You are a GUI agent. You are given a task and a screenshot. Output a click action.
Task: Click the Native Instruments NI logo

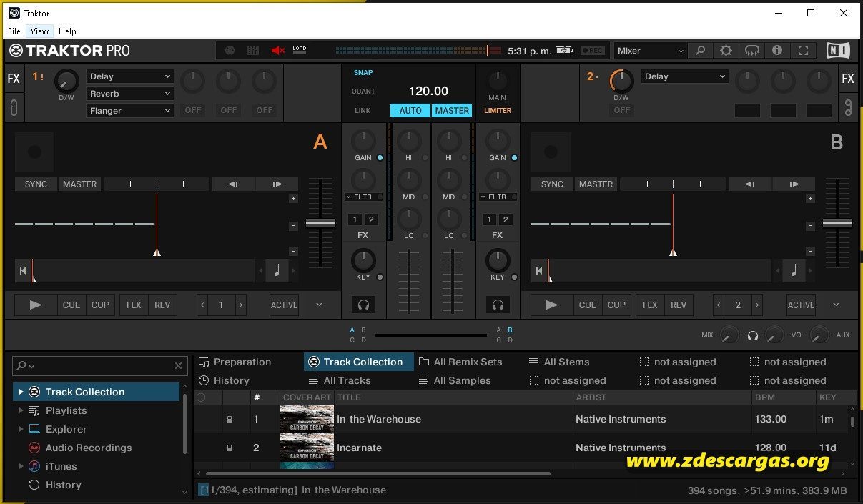pyautogui.click(x=837, y=51)
